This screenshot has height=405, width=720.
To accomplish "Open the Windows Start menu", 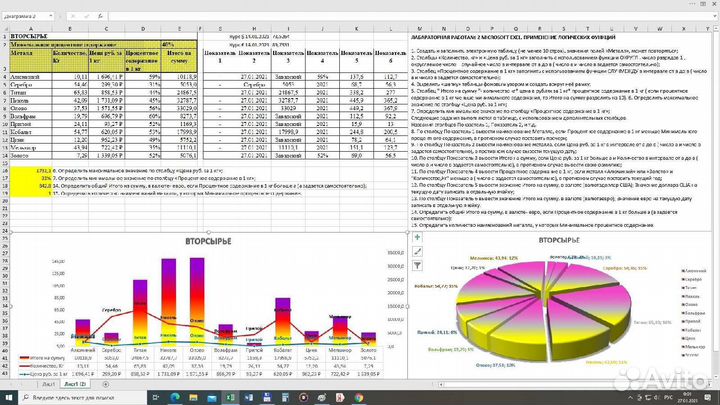I will [9, 397].
